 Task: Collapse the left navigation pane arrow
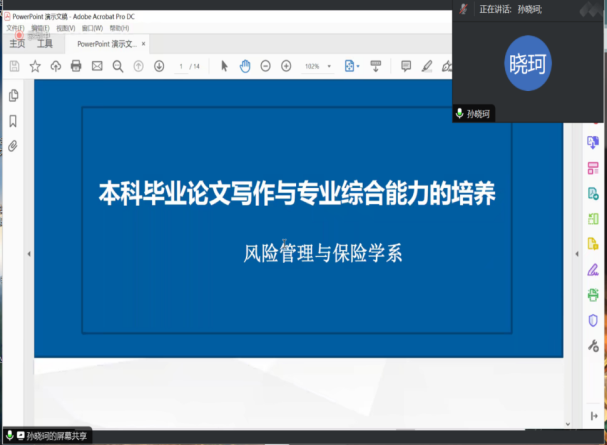27,254
